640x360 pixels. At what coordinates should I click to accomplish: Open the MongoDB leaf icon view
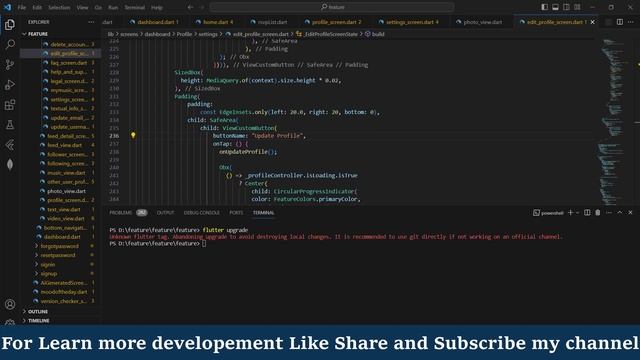(10, 164)
